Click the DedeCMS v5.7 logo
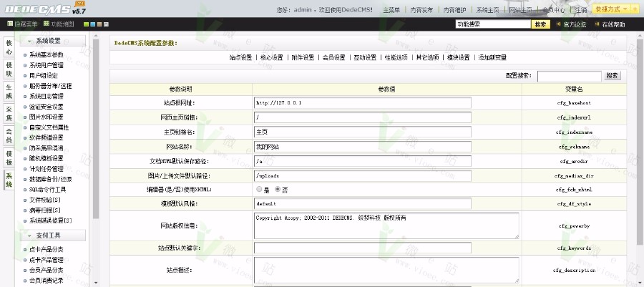The width and height of the screenshot is (644, 287). tap(44, 8)
